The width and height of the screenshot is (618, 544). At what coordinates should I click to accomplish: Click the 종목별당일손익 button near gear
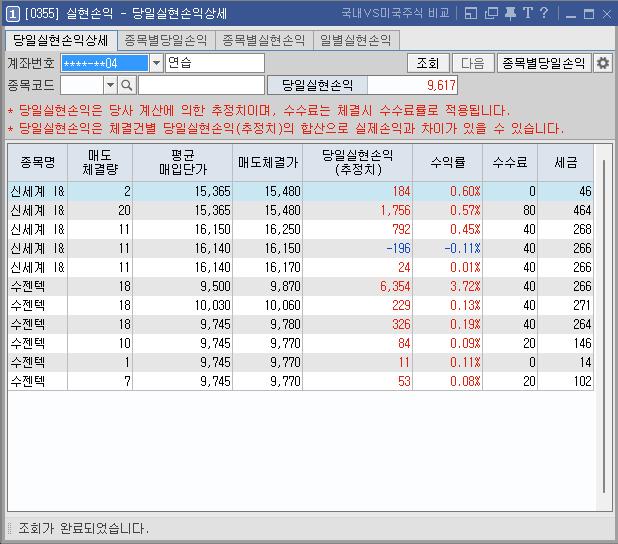[544, 63]
